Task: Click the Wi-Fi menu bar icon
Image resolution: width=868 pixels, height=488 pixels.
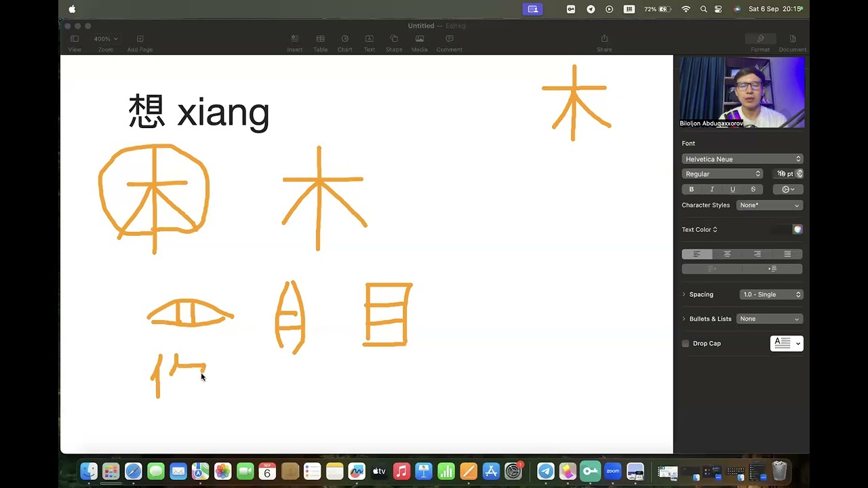Action: 686,9
